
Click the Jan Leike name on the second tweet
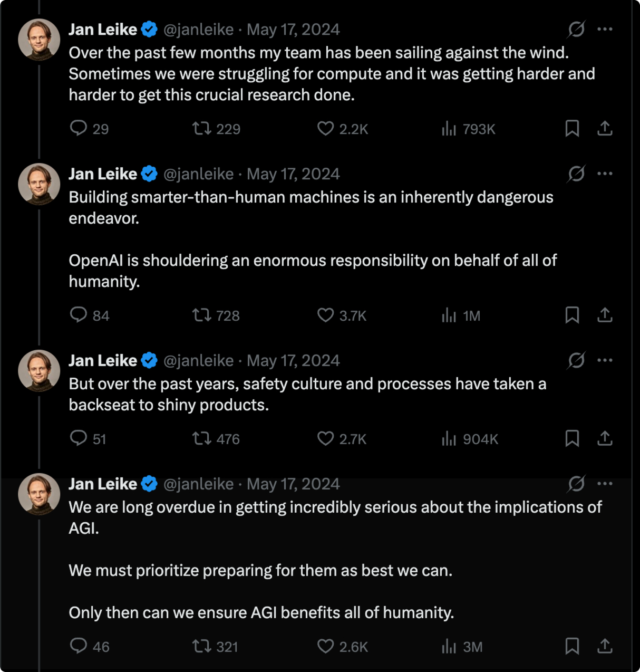coord(103,174)
